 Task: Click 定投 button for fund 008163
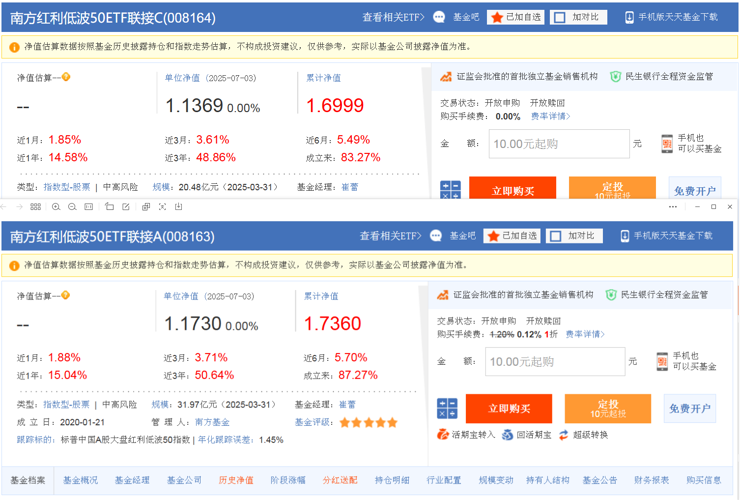point(608,408)
